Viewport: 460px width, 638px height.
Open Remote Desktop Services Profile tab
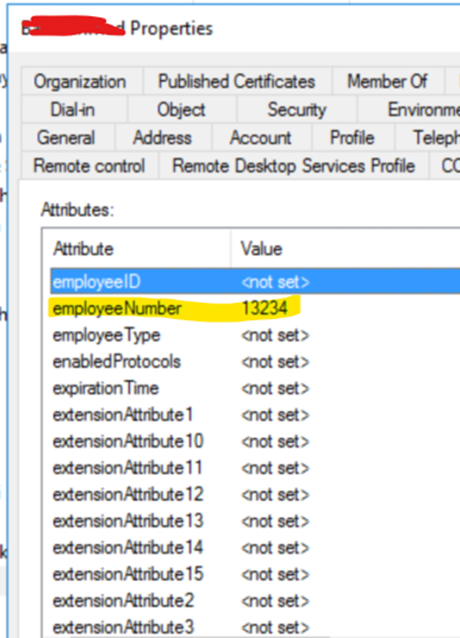[x=294, y=166]
